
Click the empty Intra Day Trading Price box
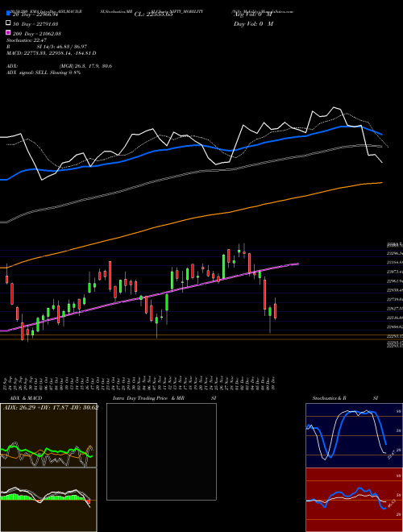tap(161, 451)
